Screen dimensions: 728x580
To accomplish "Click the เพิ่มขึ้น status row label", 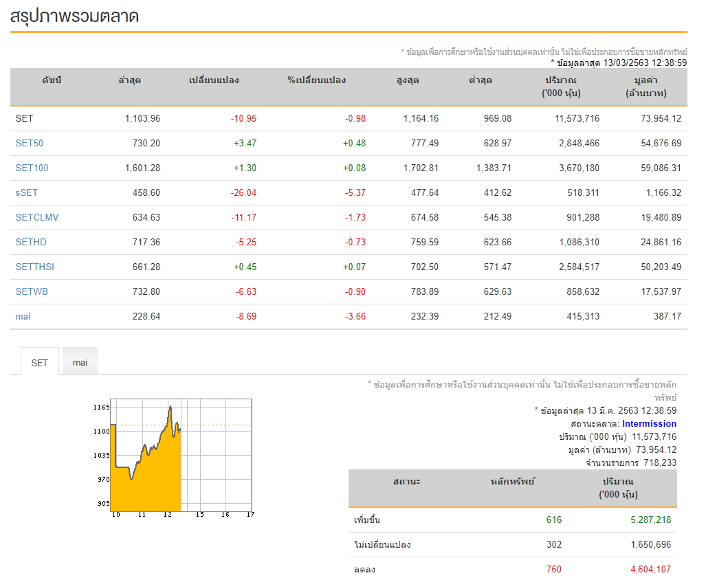I will click(367, 520).
